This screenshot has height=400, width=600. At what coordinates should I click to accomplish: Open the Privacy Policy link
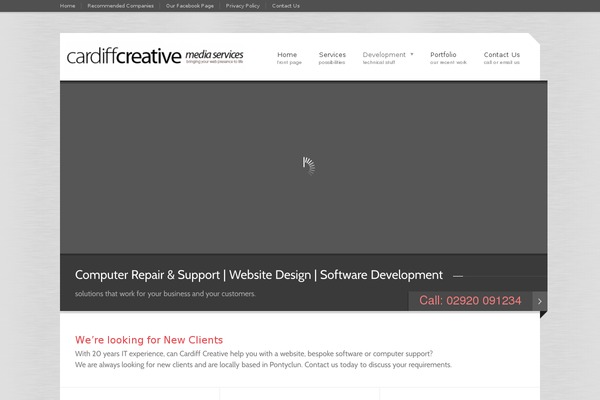click(243, 6)
